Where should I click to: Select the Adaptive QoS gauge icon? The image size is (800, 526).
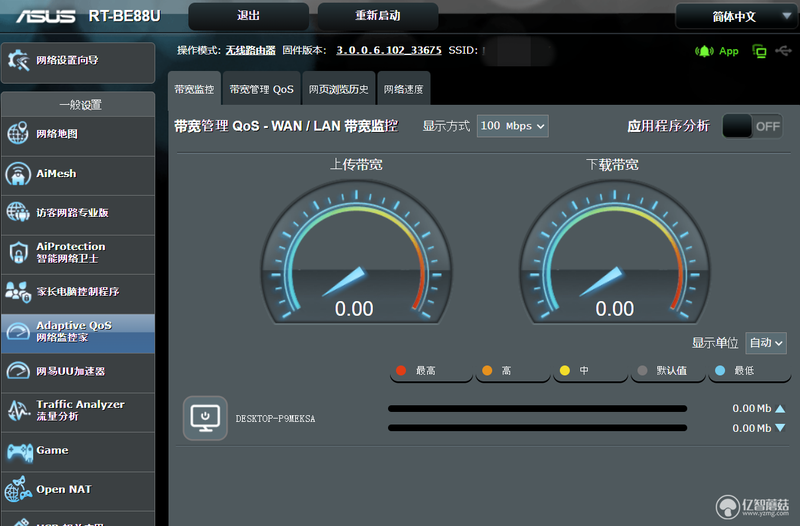tap(18, 332)
